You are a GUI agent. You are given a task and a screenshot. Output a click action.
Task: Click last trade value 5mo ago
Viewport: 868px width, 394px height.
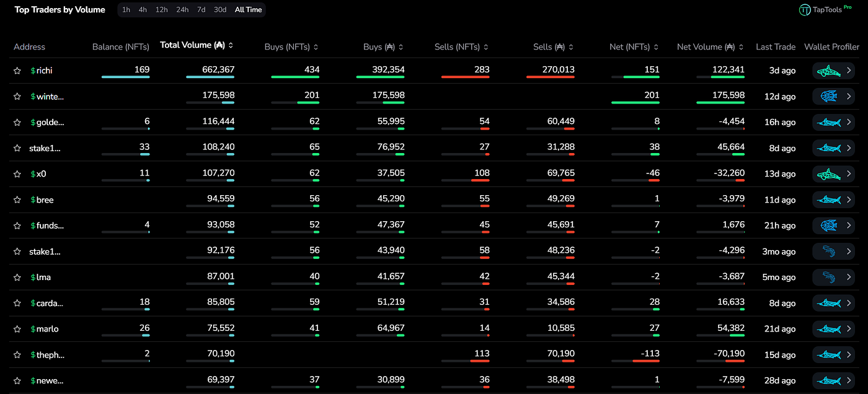tap(779, 278)
